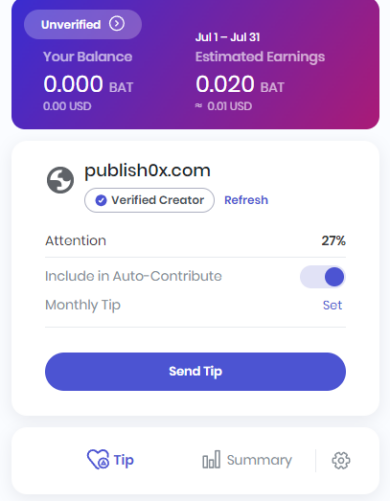Click the heart Tip icon
This screenshot has height=501, width=390.
coord(98,459)
